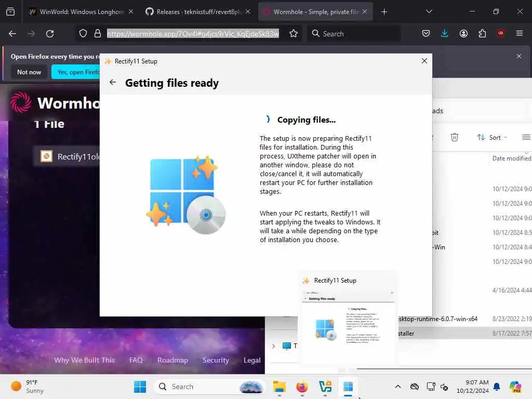
Task: View site security lock information
Action: pyautogui.click(x=97, y=34)
